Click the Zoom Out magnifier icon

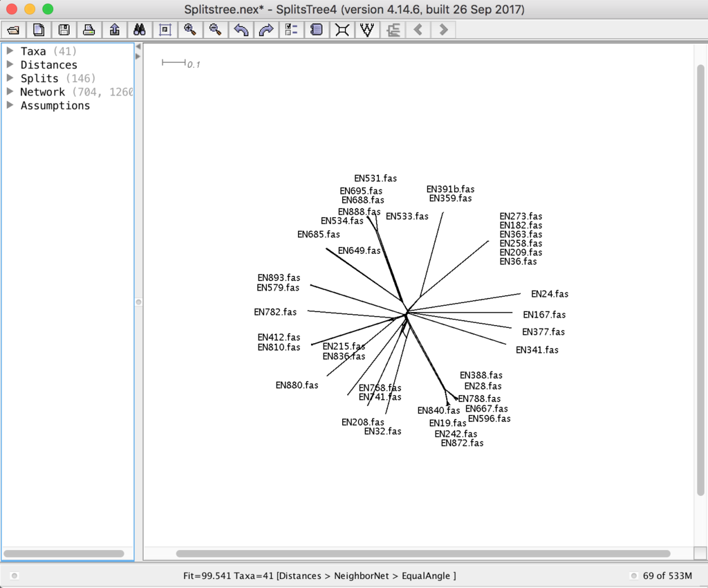(216, 30)
